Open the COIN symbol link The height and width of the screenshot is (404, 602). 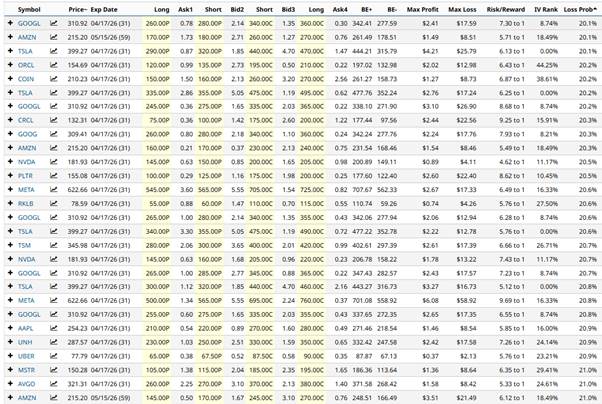coord(26,79)
